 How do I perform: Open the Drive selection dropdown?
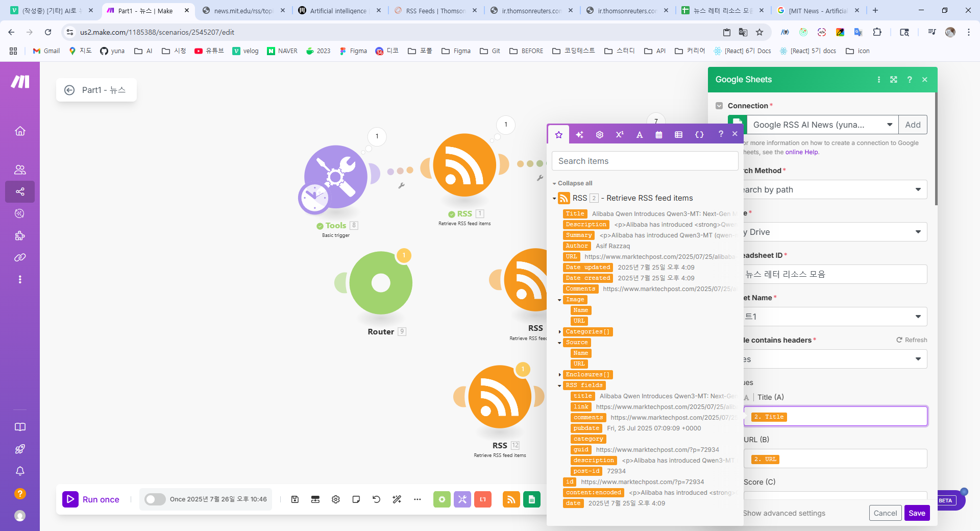pyautogui.click(x=835, y=232)
